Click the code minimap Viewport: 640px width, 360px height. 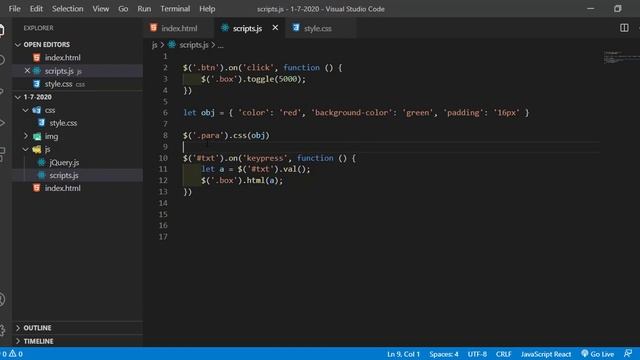[621, 58]
